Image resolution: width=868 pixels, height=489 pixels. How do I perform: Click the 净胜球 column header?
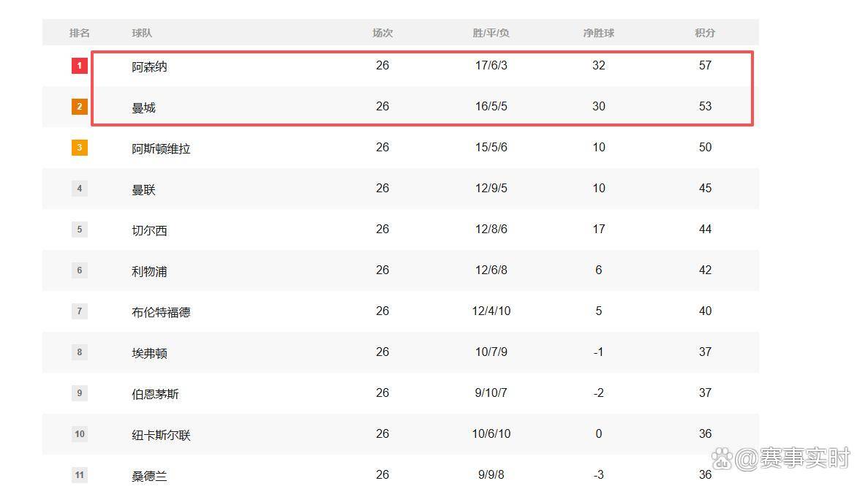point(598,33)
